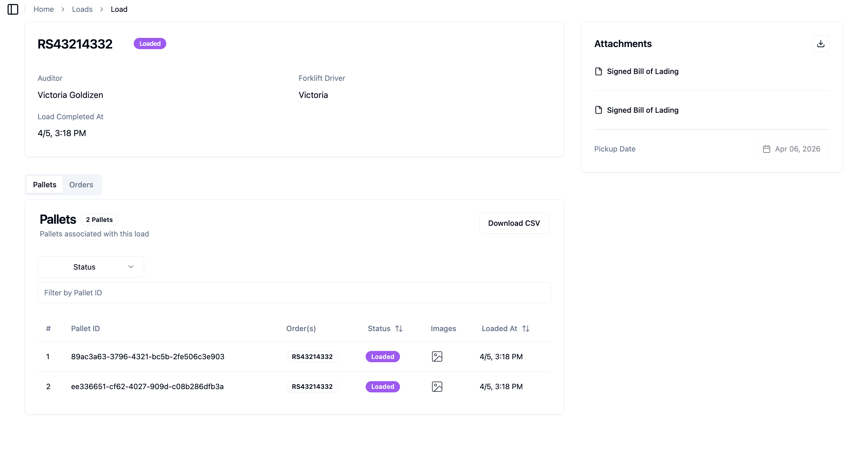
Task: Select the Load breadcrumb item
Action: tap(119, 9)
